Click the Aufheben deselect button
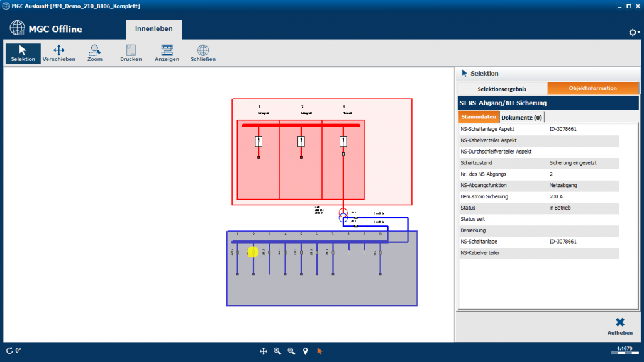The height and width of the screenshot is (362, 644). [619, 326]
